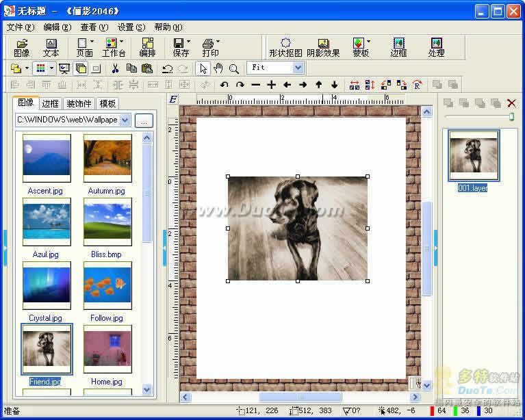Click the 图像 image open toolbar button

22,47
